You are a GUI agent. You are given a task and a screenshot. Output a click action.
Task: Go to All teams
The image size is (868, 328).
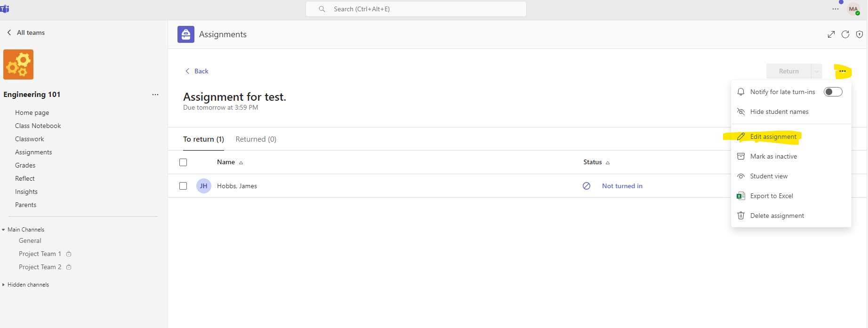(x=31, y=32)
